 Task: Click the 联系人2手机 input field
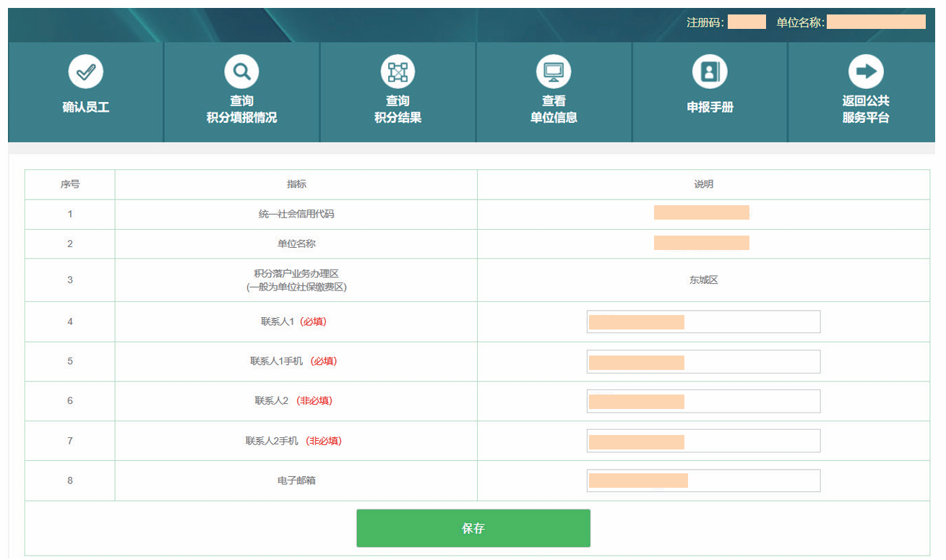(702, 440)
